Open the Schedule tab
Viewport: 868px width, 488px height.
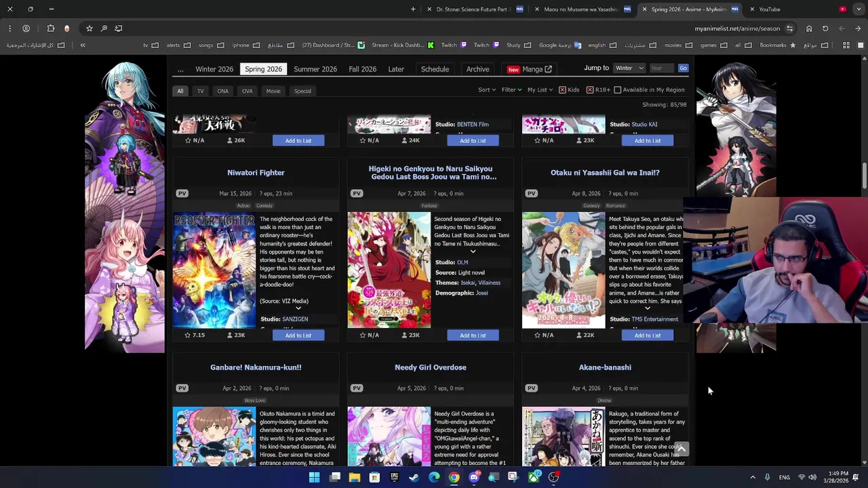(435, 69)
